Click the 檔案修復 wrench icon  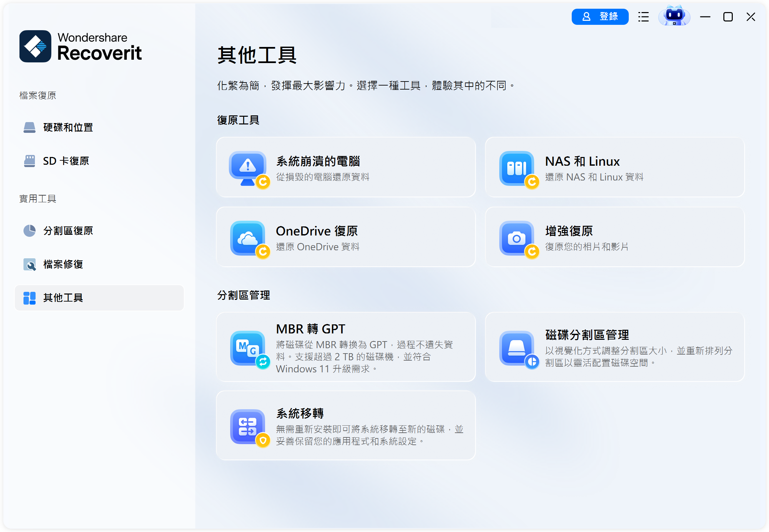pyautogui.click(x=30, y=264)
